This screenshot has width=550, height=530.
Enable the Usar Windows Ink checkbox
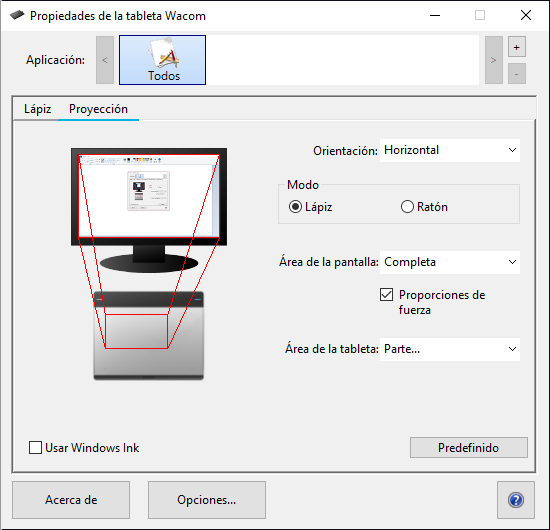[35, 448]
